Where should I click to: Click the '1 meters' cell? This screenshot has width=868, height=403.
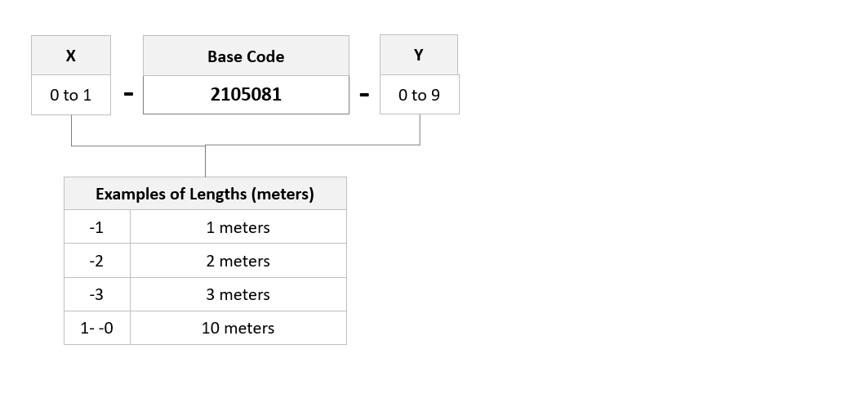point(238,226)
